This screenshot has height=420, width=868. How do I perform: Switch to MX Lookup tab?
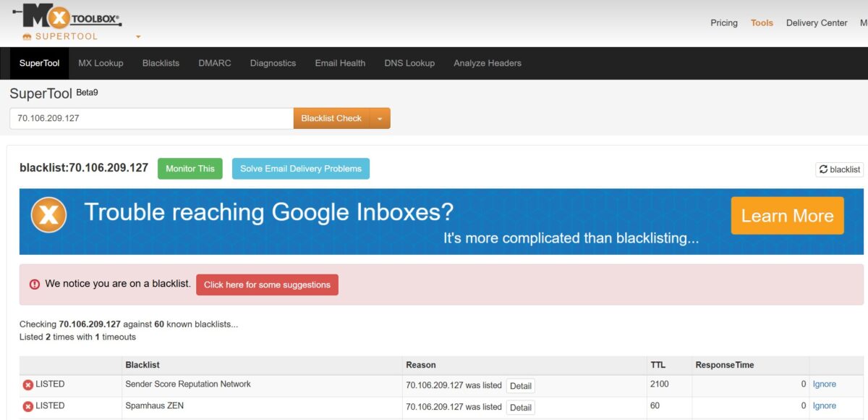coord(101,63)
